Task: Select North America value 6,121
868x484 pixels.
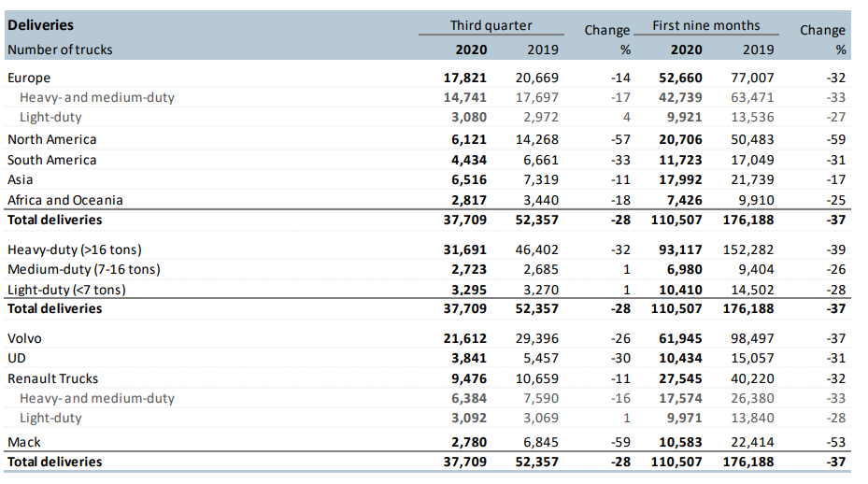Action: (469, 139)
